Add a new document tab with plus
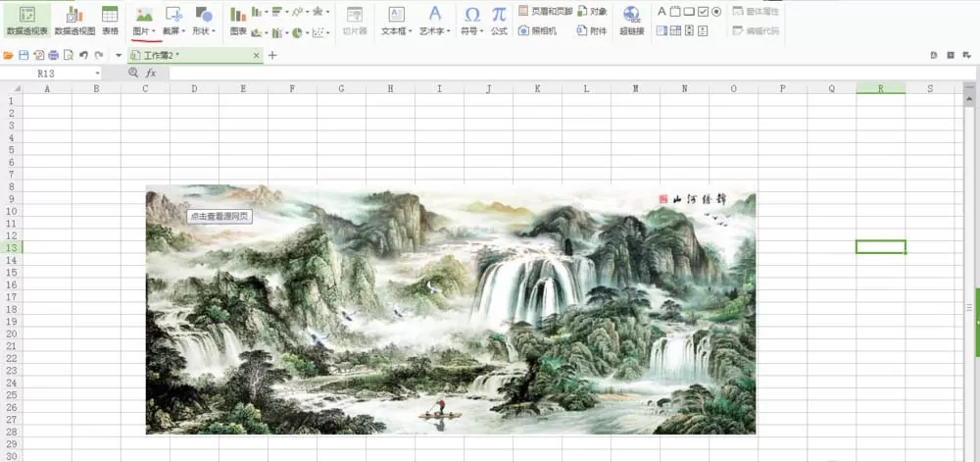Viewport: 980px width, 462px height. coord(272,56)
